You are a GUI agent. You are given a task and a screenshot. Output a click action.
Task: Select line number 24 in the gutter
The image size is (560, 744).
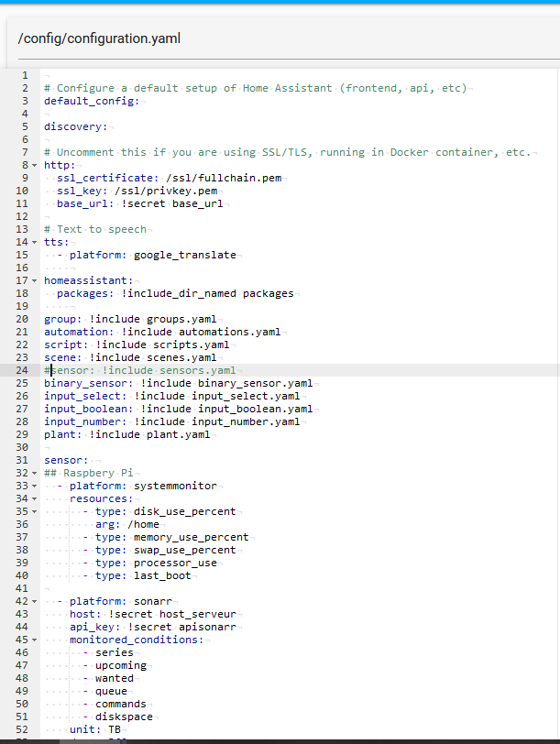(20, 370)
